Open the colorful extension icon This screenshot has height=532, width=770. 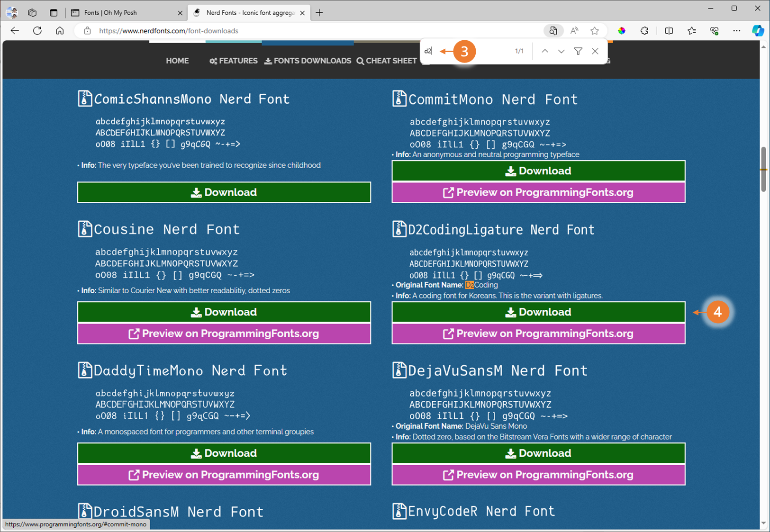click(x=622, y=31)
